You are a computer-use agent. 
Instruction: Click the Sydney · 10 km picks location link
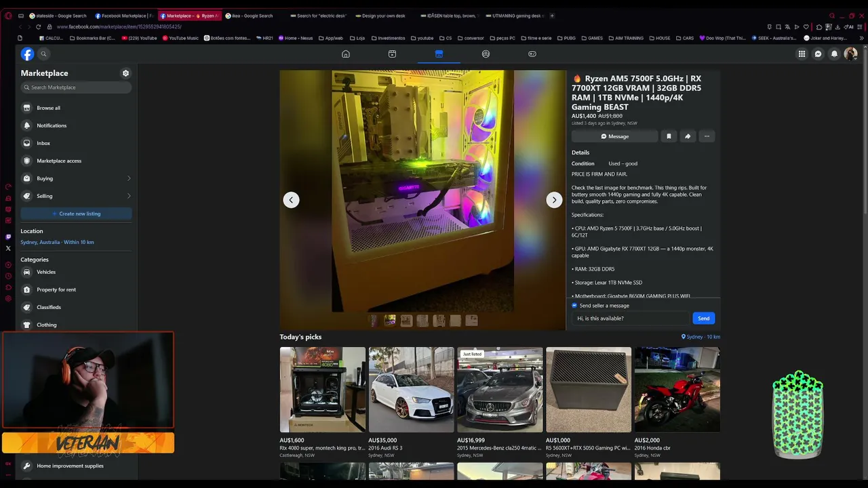tap(701, 337)
